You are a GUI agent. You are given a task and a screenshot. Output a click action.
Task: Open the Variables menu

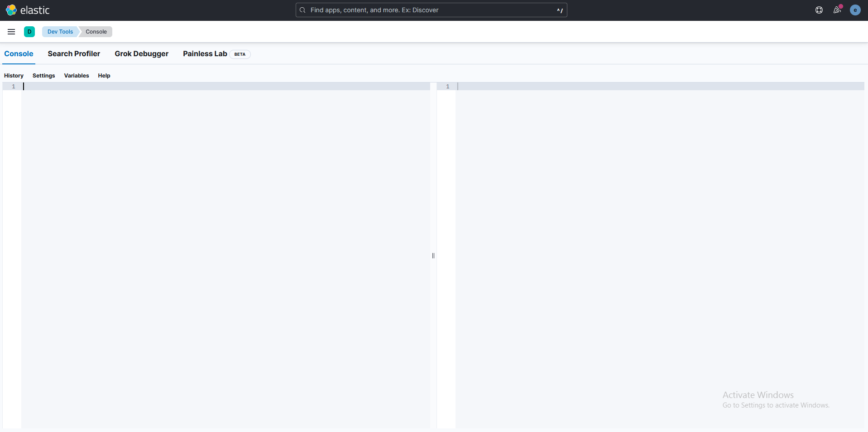click(x=76, y=75)
